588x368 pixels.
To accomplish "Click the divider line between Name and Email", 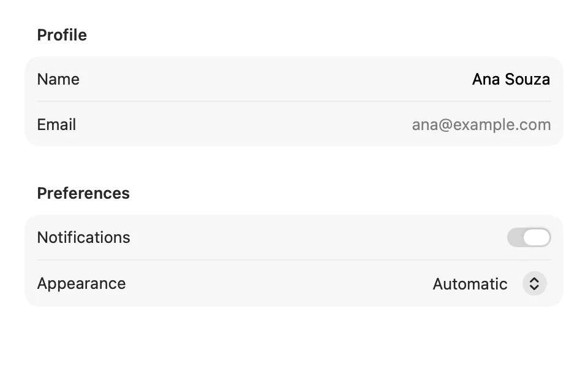I will (294, 101).
